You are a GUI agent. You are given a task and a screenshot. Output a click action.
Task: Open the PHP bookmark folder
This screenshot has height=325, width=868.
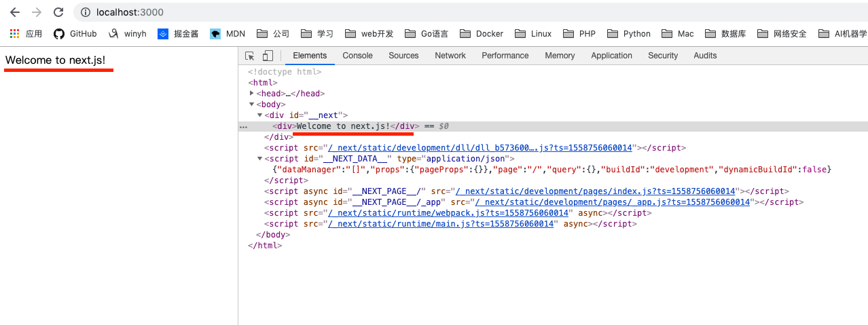(579, 33)
